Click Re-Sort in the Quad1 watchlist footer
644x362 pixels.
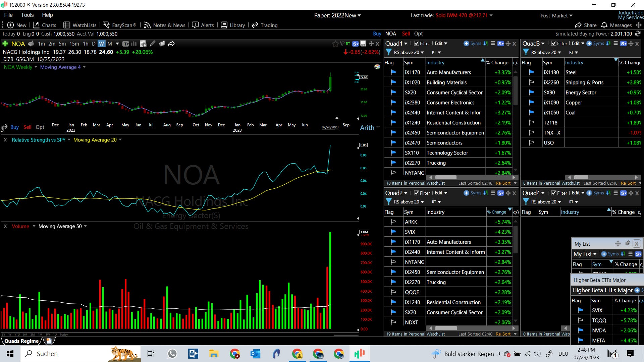pyautogui.click(x=503, y=183)
